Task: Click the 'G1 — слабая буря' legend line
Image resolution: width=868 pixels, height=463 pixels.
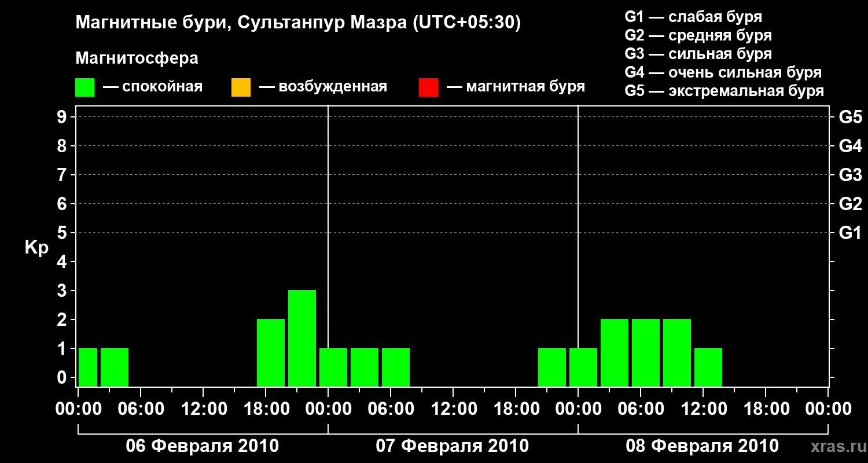Action: 693,17
